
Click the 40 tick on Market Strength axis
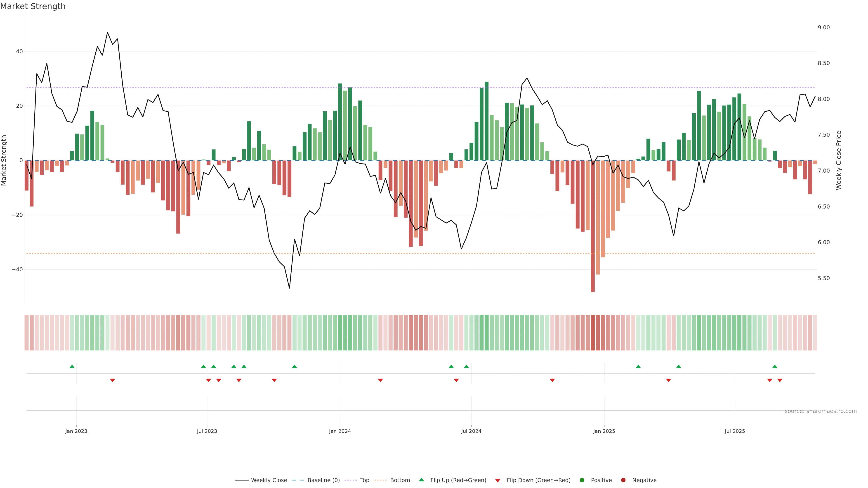click(19, 52)
